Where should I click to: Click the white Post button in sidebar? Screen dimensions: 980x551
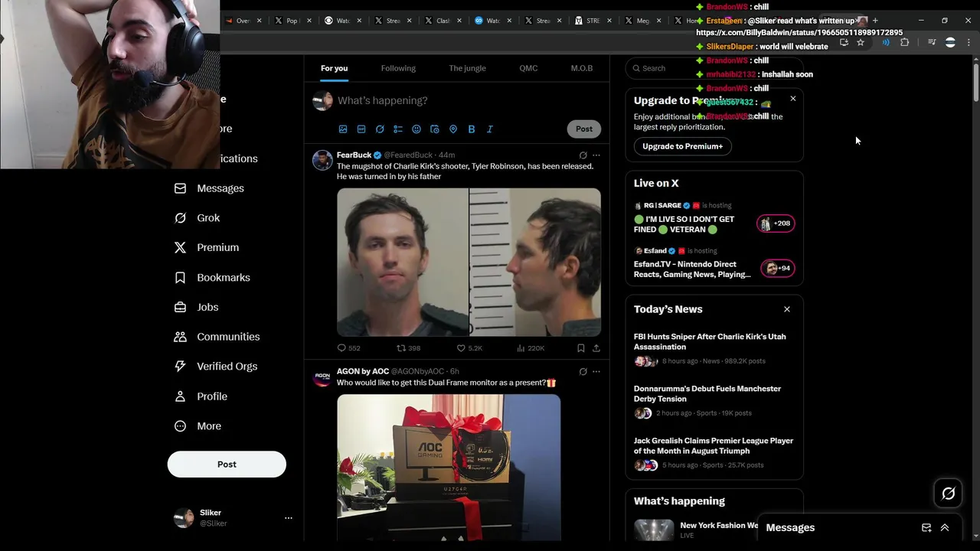point(227,465)
